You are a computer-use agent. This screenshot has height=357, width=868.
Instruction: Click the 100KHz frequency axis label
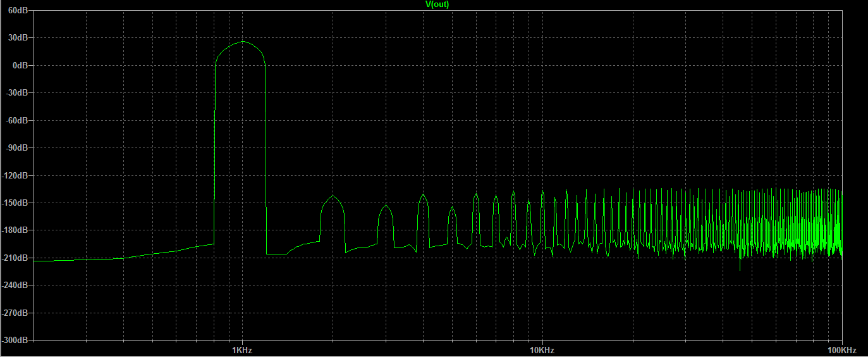pyautogui.click(x=842, y=350)
